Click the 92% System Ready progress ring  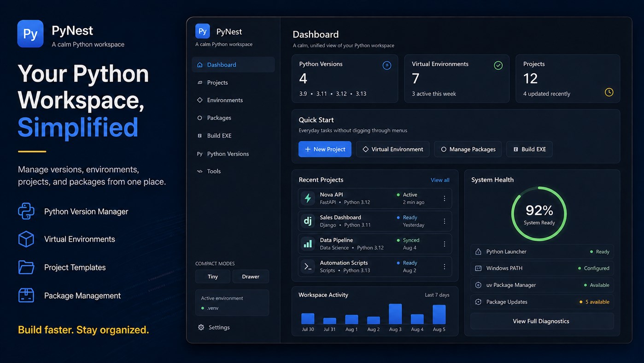click(x=539, y=214)
